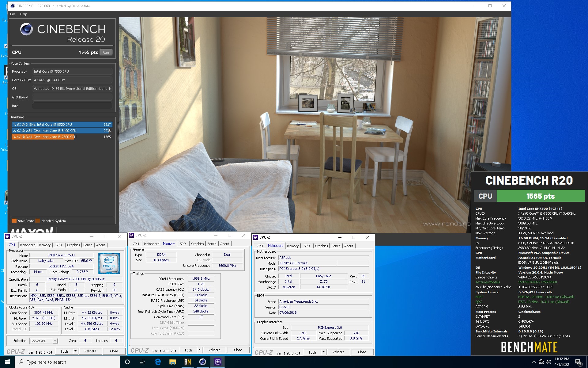The height and width of the screenshot is (368, 588).
Task: Open the Help menu in Cinebench
Action: point(24,14)
